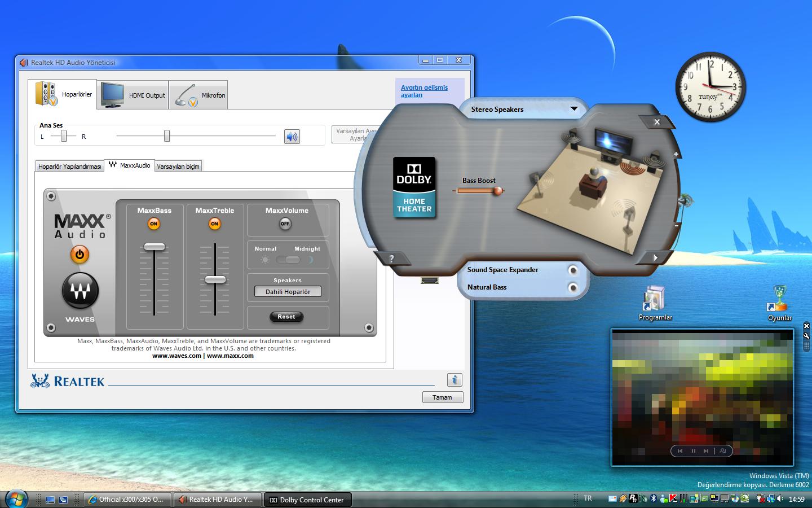The image size is (812, 508).
Task: Click the MaxxAudio orange power button
Action: tap(80, 255)
